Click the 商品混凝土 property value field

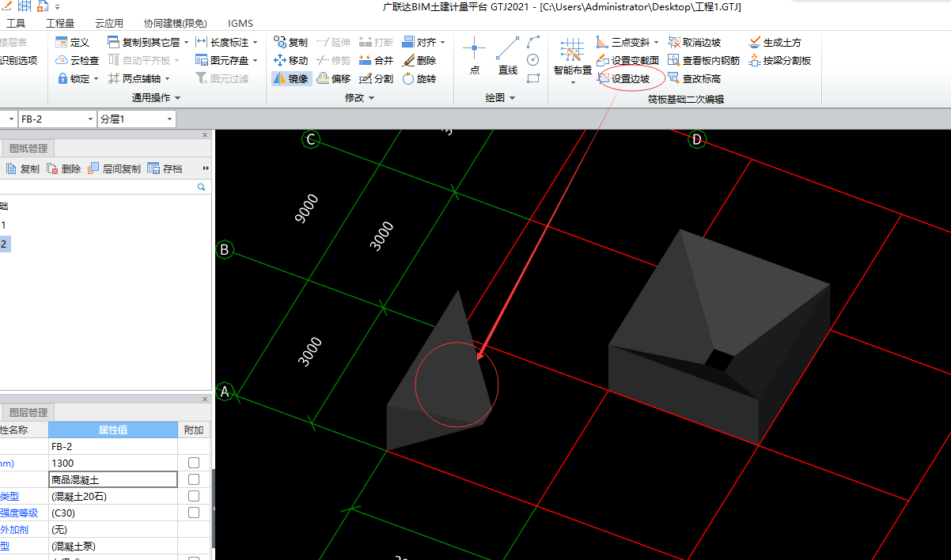[x=113, y=479]
